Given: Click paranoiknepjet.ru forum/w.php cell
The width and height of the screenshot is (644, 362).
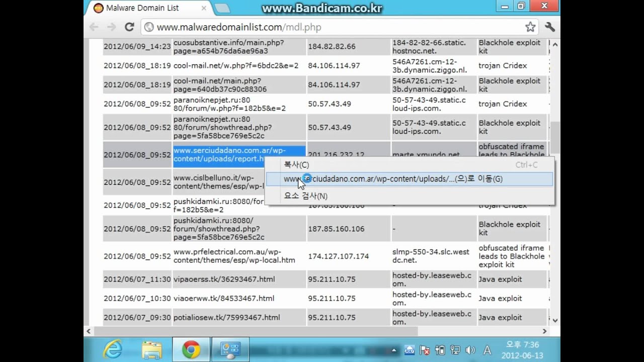Looking at the screenshot, I should 239,104.
